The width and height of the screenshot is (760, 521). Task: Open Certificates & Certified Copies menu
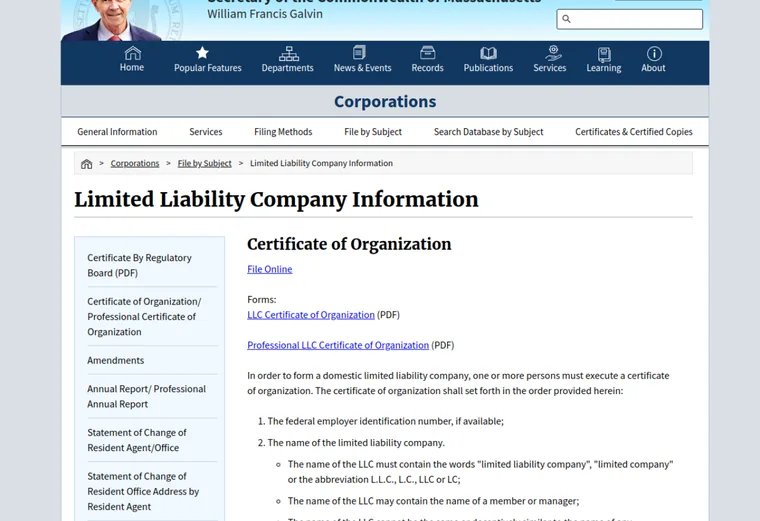click(x=633, y=132)
